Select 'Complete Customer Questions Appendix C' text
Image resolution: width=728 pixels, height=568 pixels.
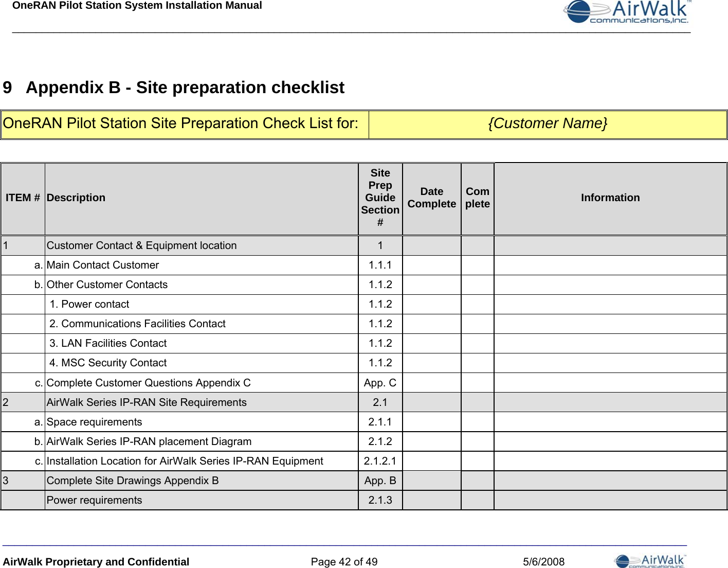coord(149,383)
